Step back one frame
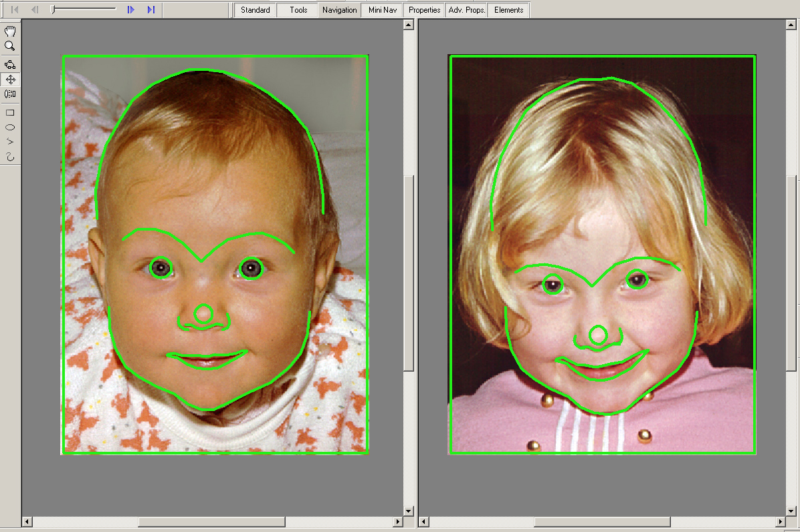Screen dimensions: 800x532 [35, 9]
